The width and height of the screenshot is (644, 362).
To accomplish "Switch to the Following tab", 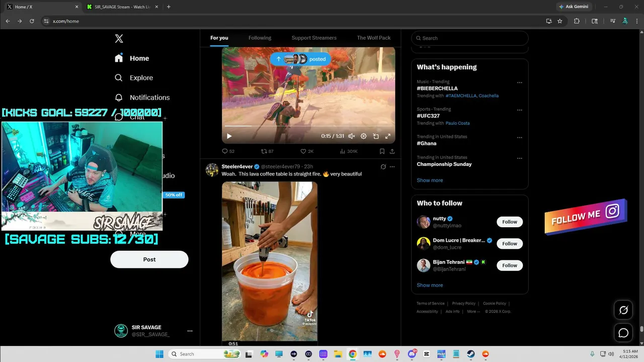I will pos(260,38).
